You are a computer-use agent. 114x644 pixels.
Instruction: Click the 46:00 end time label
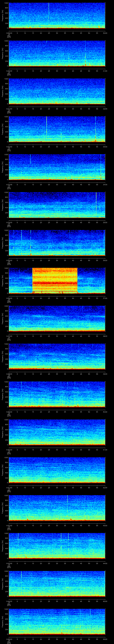pos(105,639)
